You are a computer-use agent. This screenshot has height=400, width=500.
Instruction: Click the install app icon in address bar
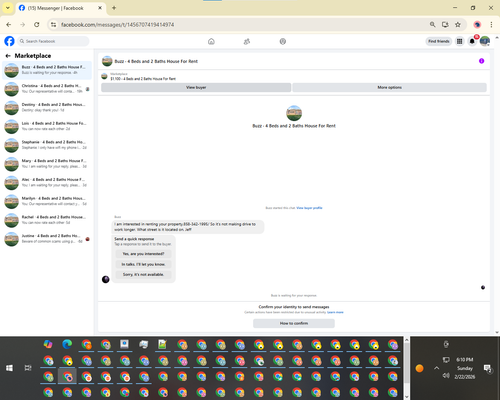pyautogui.click(x=445, y=25)
